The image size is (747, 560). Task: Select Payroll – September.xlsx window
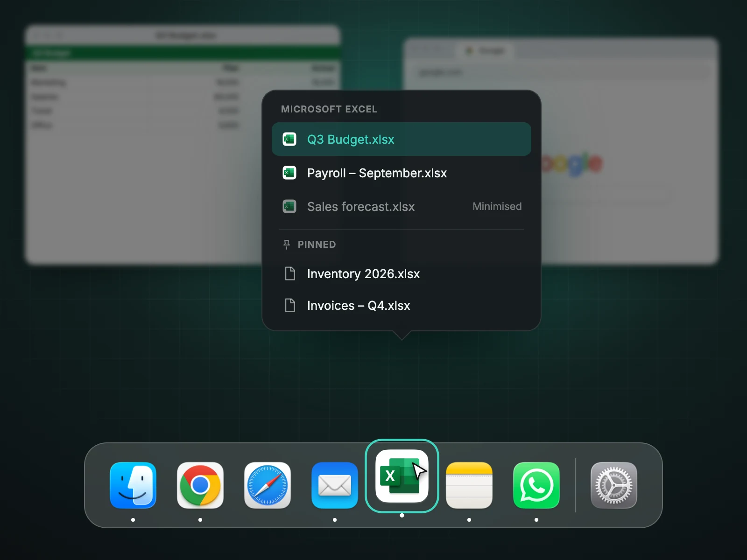coord(402,173)
